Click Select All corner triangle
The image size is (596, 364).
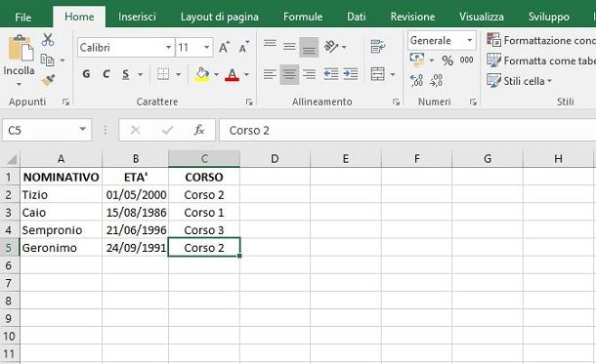pyautogui.click(x=12, y=159)
